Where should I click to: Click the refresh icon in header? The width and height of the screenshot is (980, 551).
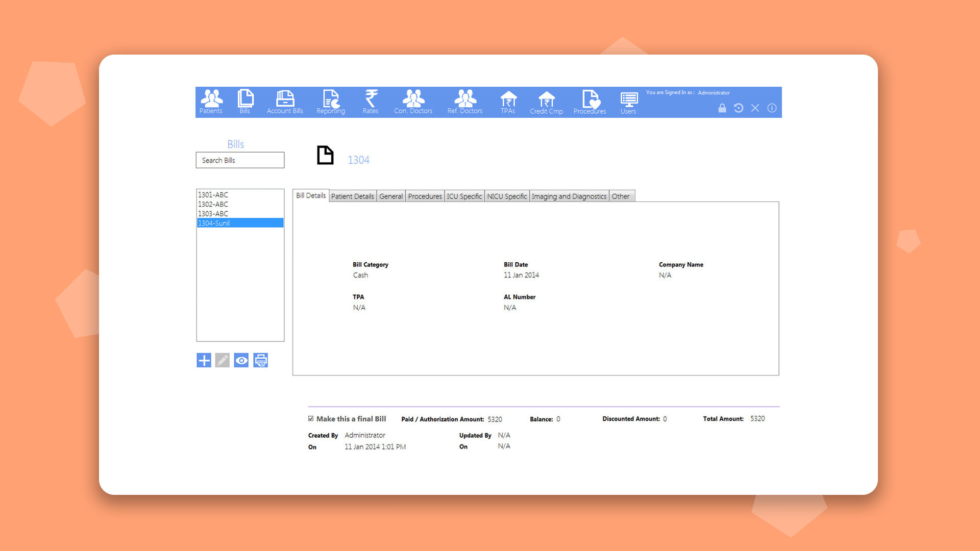[739, 108]
